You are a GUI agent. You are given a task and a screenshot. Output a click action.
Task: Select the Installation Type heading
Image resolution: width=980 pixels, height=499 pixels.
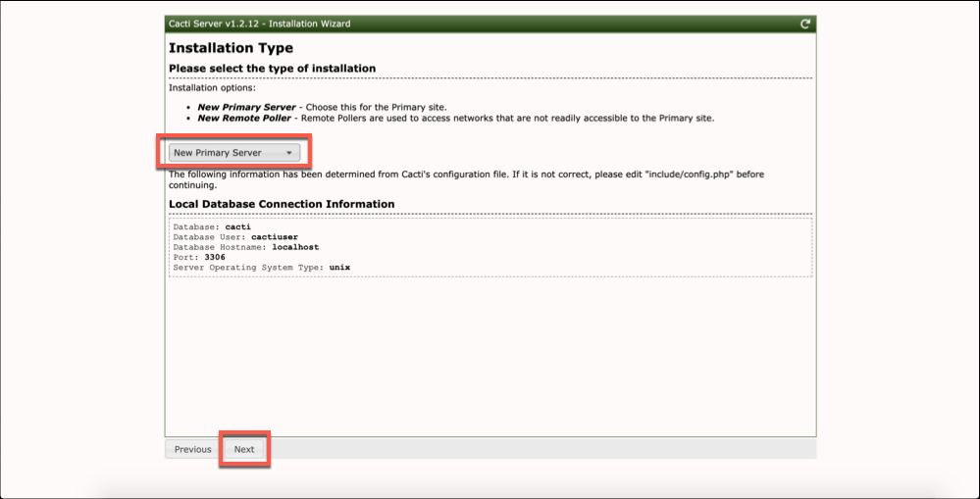click(231, 48)
